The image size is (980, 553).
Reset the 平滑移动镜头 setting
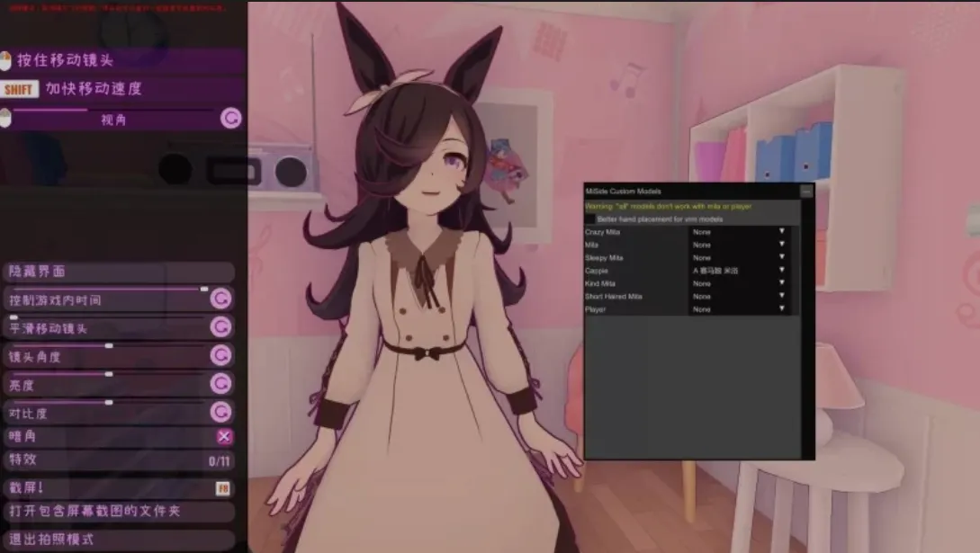pos(220,327)
